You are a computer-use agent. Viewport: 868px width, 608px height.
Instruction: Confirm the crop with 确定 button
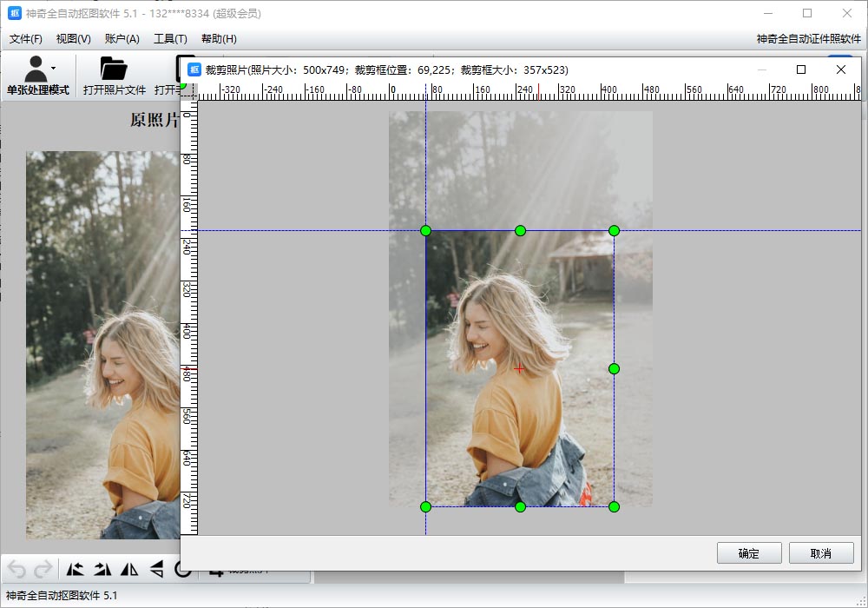click(749, 553)
